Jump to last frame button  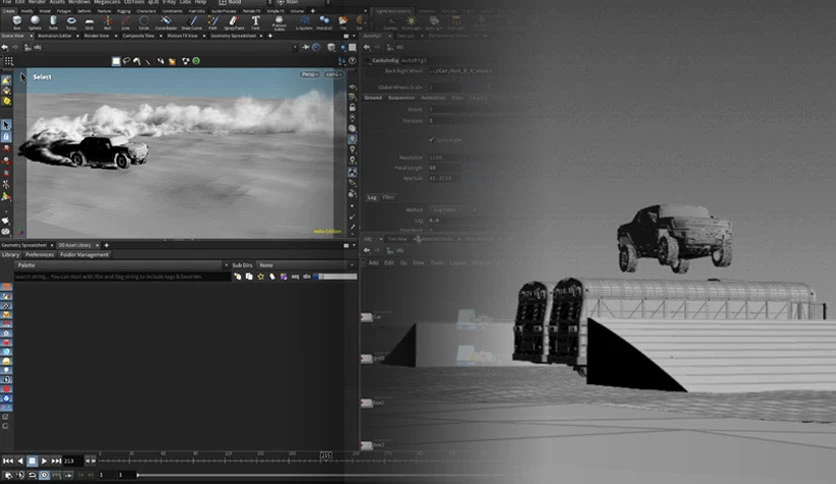pyautogui.click(x=56, y=461)
